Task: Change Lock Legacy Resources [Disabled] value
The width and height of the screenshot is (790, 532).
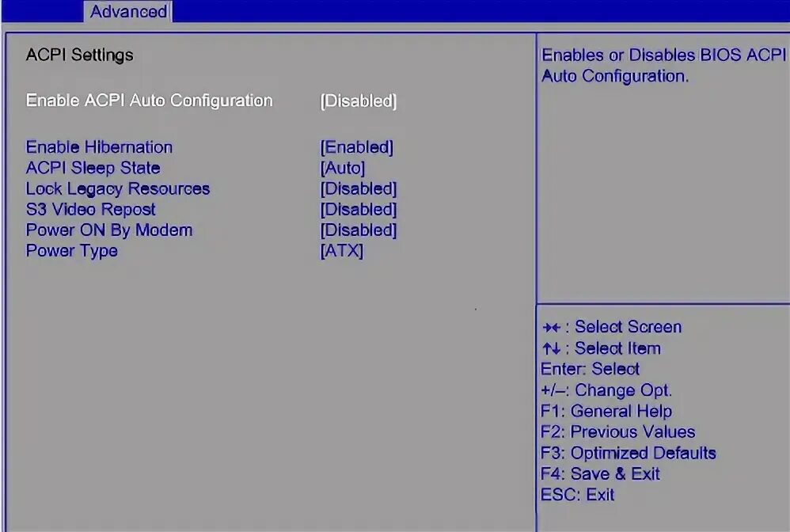Action: pyautogui.click(x=359, y=189)
